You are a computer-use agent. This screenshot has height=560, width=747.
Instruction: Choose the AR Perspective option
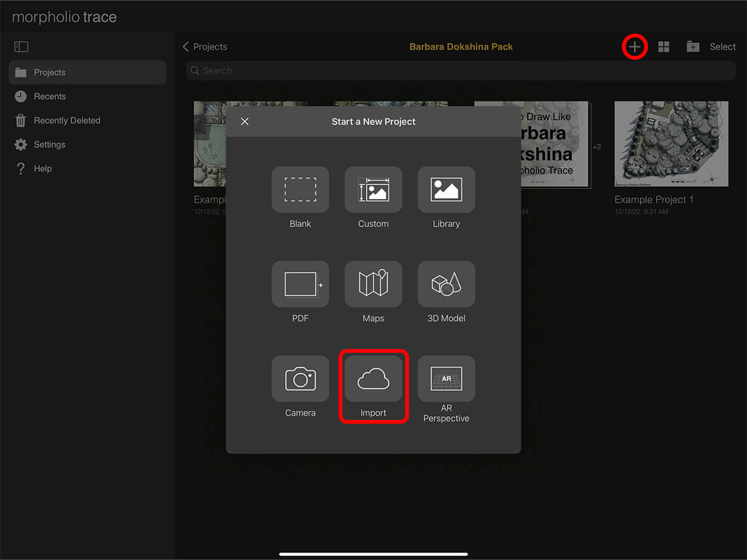point(446,379)
